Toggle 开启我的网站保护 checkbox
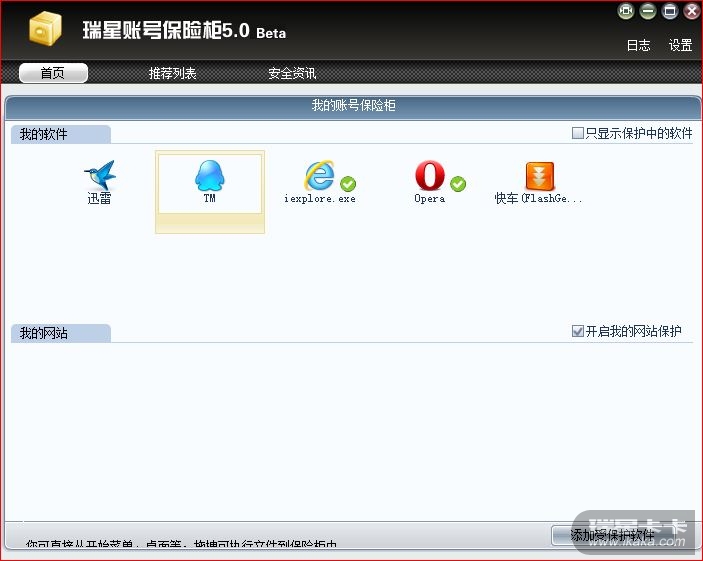 click(x=577, y=331)
